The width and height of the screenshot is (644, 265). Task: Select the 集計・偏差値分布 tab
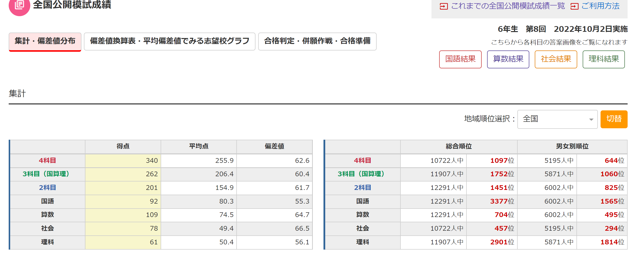pyautogui.click(x=45, y=42)
